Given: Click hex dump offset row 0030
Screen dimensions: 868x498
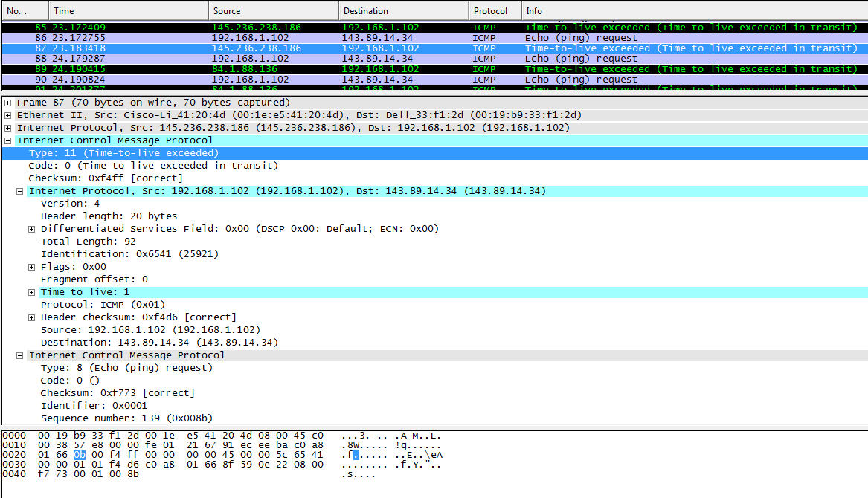Looking at the screenshot, I should coord(14,465).
